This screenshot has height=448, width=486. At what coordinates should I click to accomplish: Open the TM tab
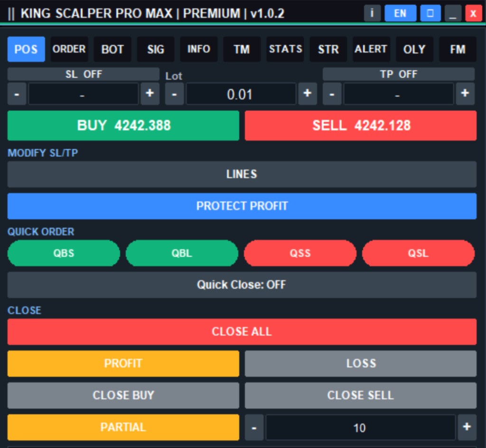point(242,49)
